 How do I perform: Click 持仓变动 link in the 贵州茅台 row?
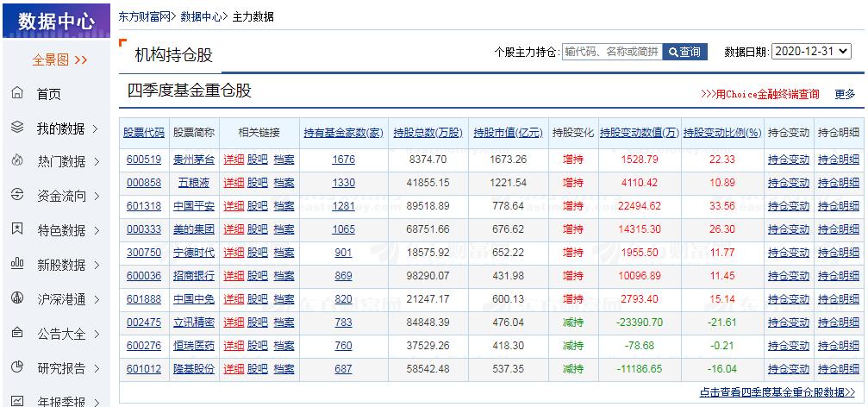click(789, 160)
